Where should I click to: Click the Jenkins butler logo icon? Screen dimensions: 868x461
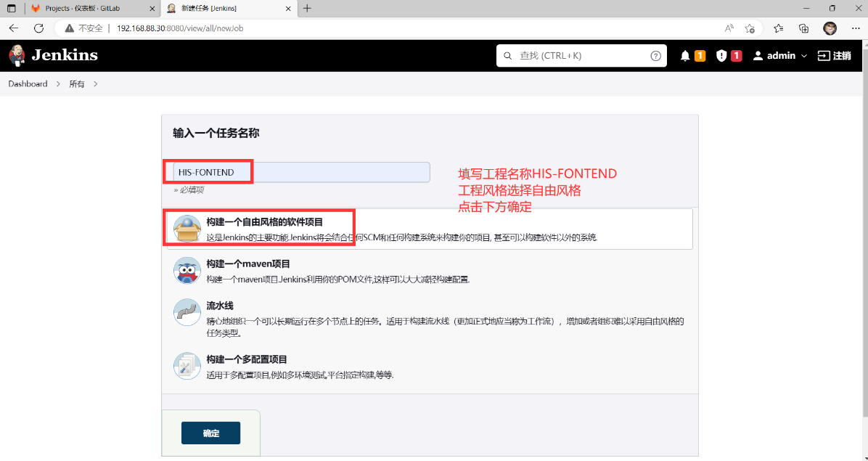17,55
